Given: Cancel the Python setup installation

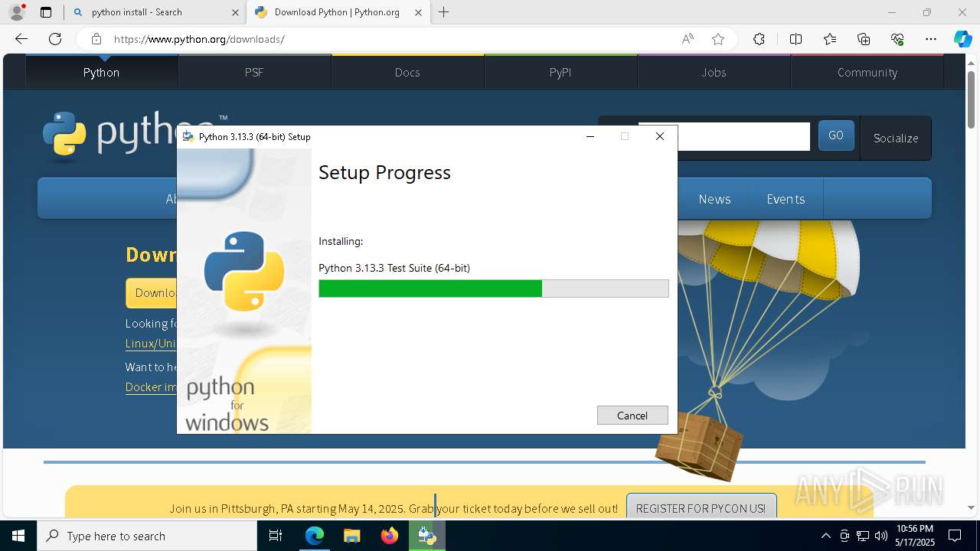Looking at the screenshot, I should click(x=632, y=415).
